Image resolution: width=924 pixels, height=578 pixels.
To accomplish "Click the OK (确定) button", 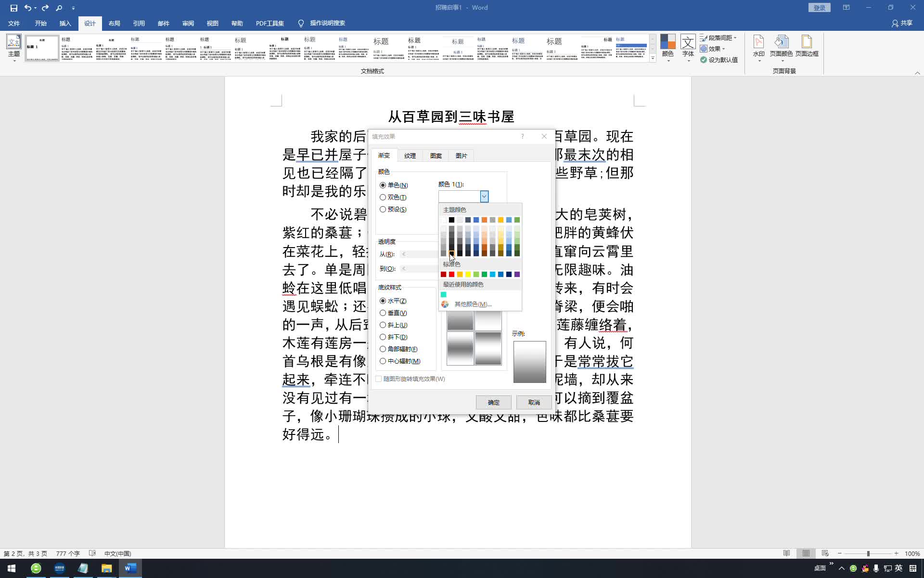I will [494, 402].
